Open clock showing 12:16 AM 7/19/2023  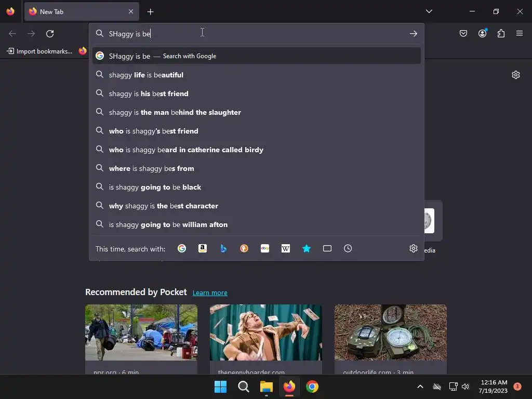point(494,387)
